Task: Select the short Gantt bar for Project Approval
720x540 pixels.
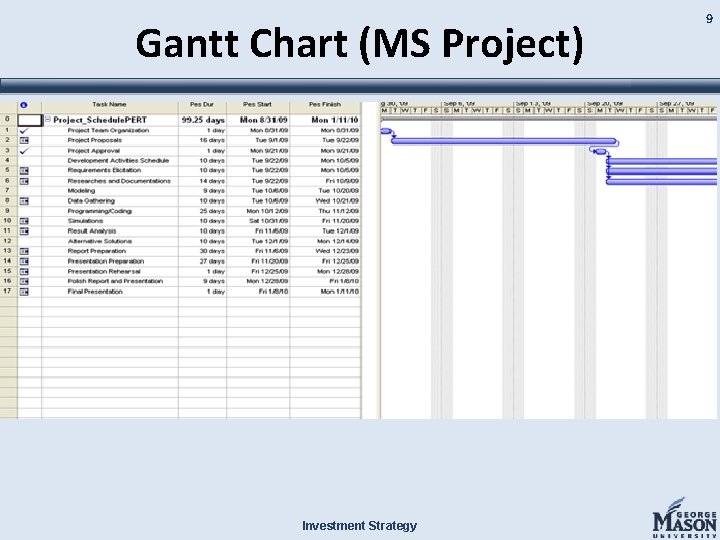Action: (x=601, y=152)
